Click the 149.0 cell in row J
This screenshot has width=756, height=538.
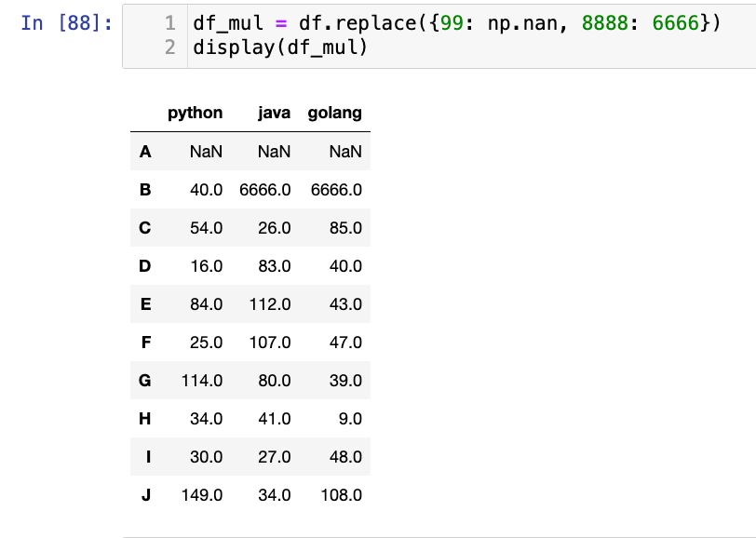pyautogui.click(x=201, y=494)
